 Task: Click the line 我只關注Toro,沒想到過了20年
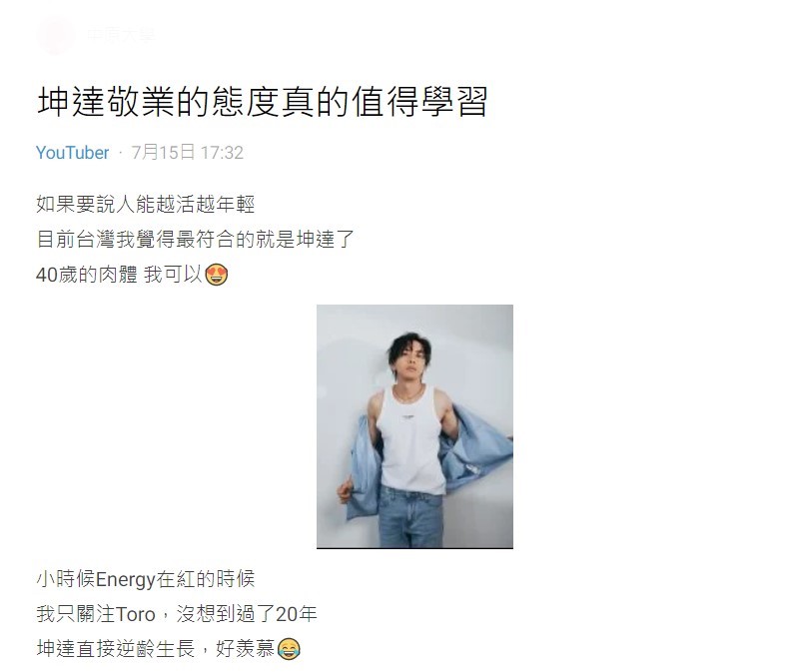click(x=176, y=614)
